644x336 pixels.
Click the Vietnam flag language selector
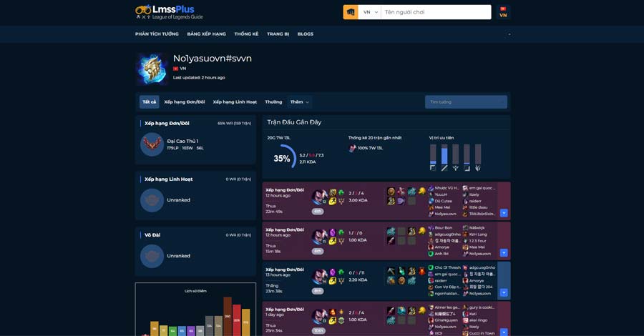[x=503, y=12]
